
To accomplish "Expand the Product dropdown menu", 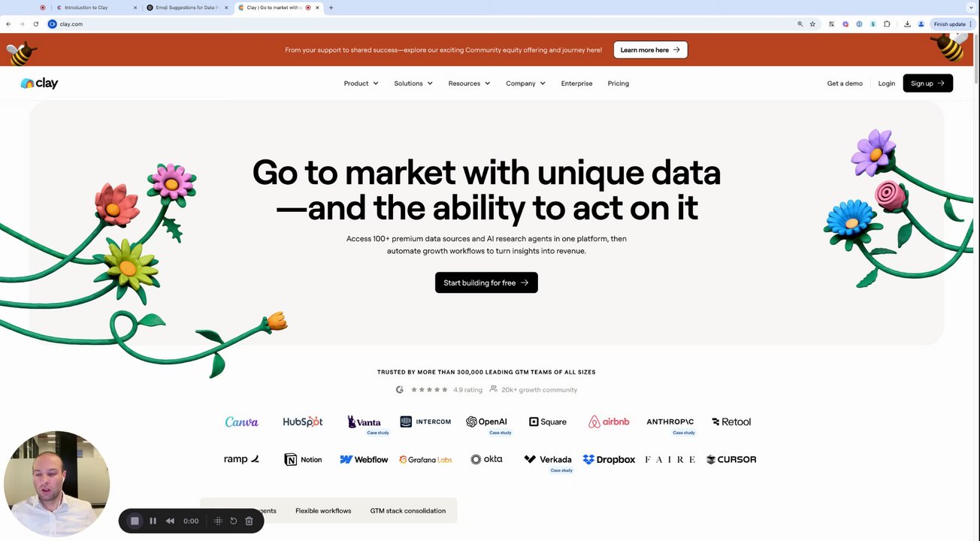I will [x=361, y=83].
